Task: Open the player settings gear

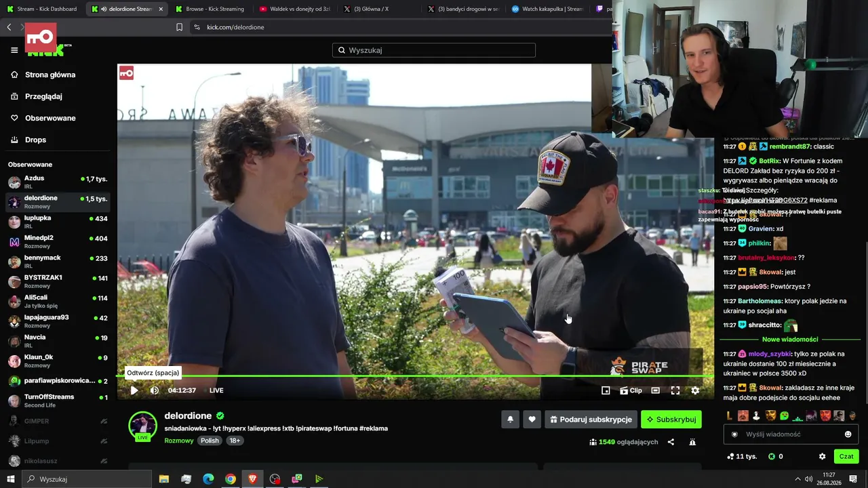Action: coord(695,390)
